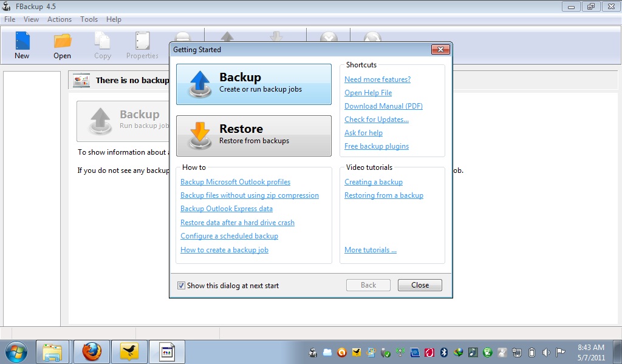Watch the 'Creating a backup' video tutorial
622x364 pixels.
(x=374, y=182)
